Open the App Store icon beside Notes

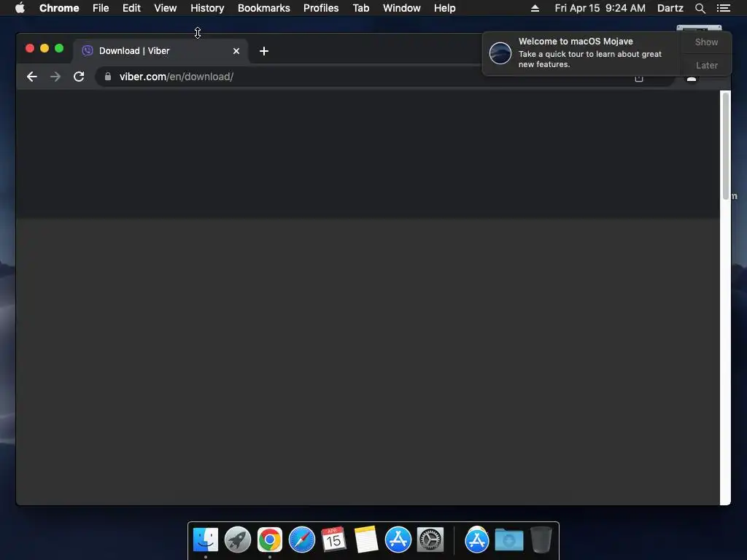(x=398, y=540)
